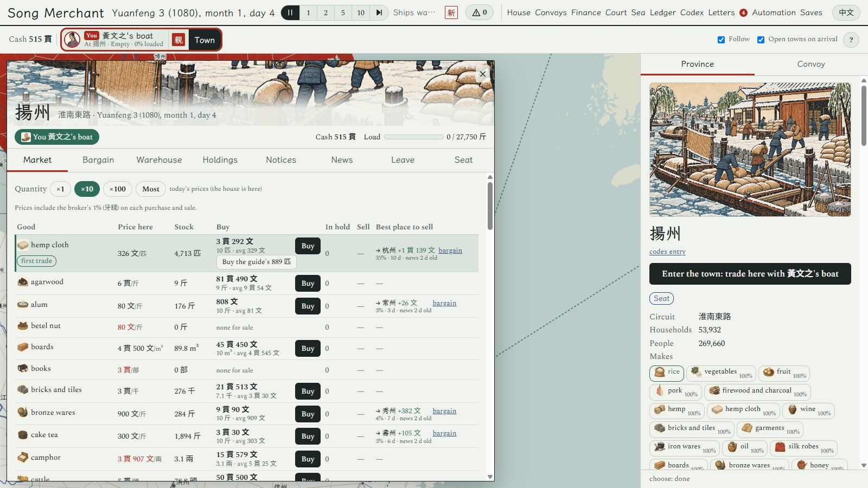Screen dimensions: 868x488
Task: Open the Codex menu
Action: tap(692, 12)
